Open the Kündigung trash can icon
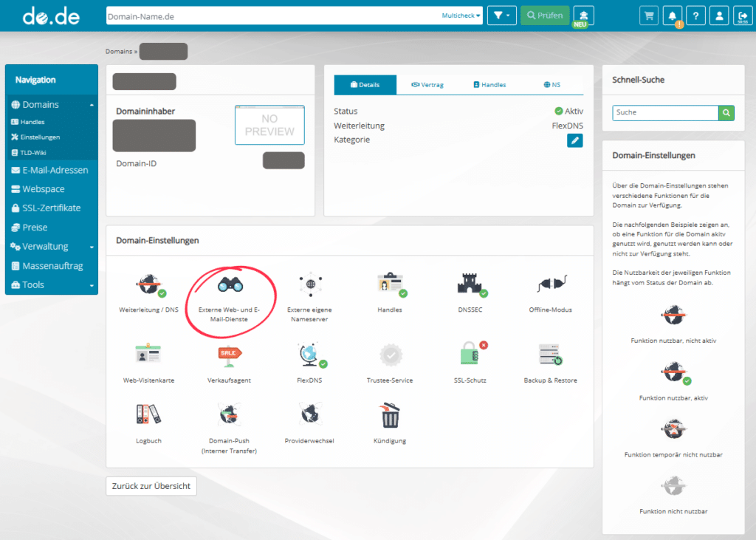Viewport: 756px width, 540px height. 390,416
